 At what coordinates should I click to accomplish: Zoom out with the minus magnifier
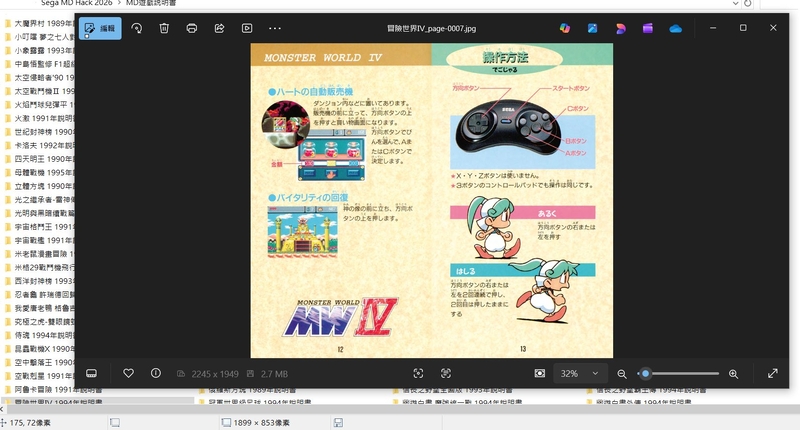[x=622, y=374]
